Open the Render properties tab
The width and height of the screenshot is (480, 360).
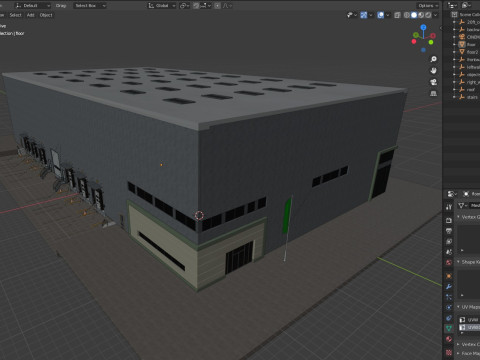(449, 220)
